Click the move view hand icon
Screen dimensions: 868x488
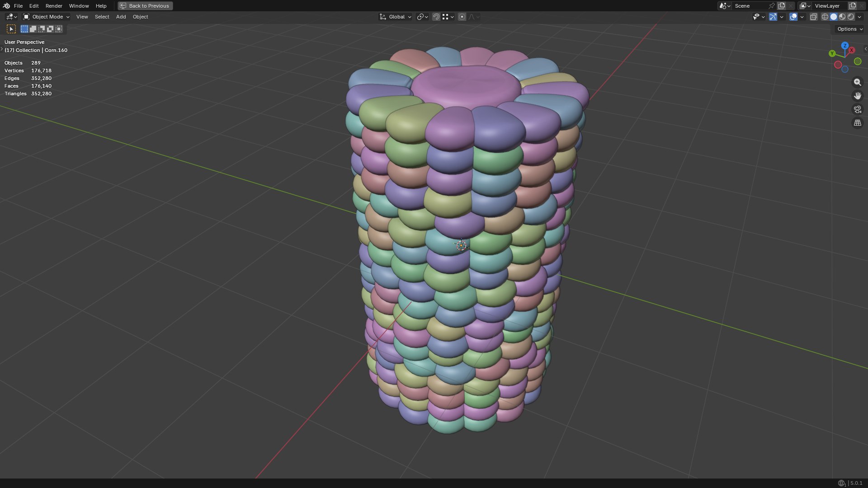[857, 96]
